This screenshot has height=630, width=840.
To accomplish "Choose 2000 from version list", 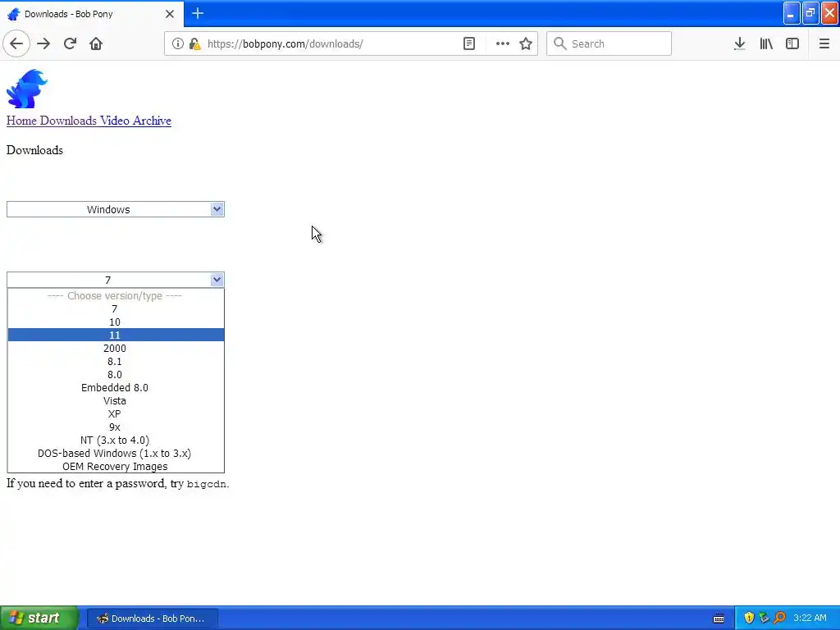I will 115,348.
